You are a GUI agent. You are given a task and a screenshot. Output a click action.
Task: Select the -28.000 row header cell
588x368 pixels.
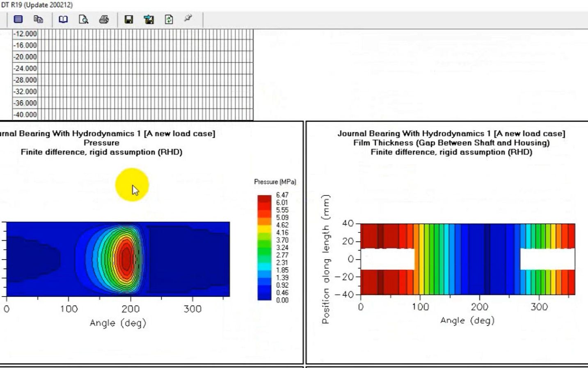pyautogui.click(x=25, y=80)
